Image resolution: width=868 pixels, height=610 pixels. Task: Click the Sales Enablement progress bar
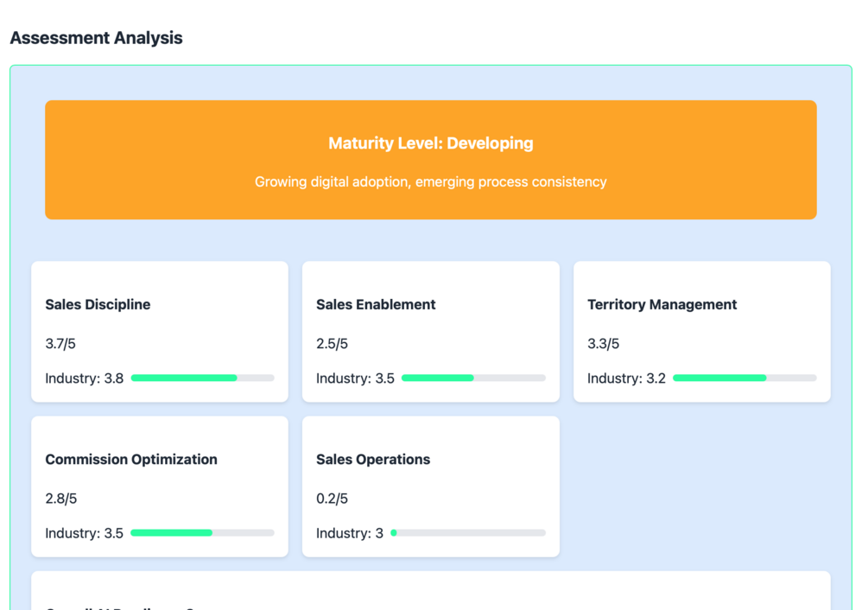tap(473, 378)
